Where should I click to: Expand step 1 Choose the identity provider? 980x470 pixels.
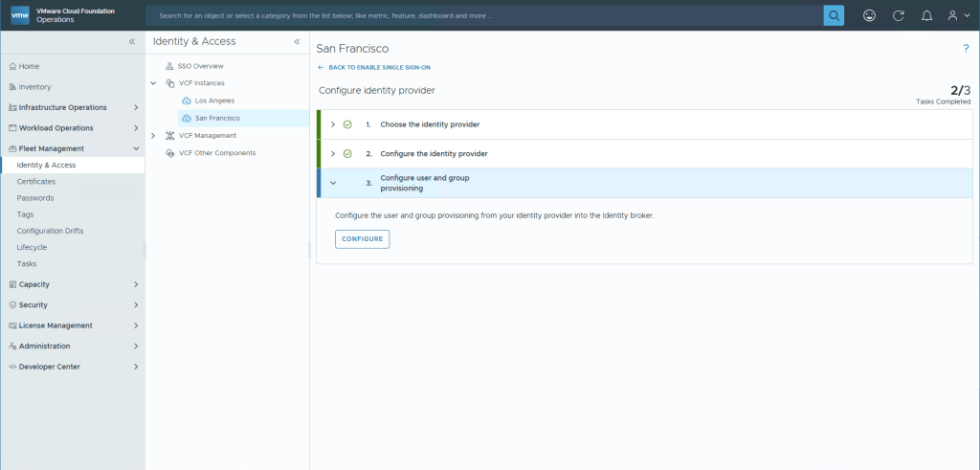(332, 124)
